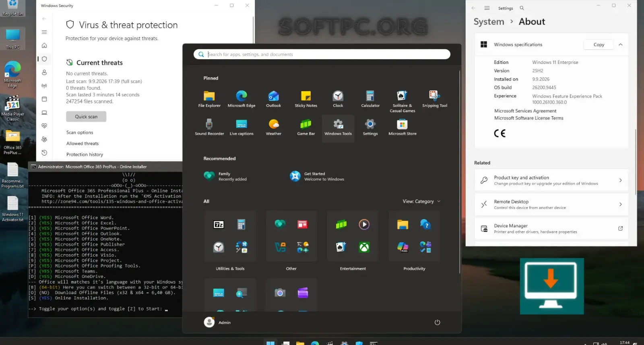644x345 pixels.
Task: Open the Clock app in Start menu
Action: tap(338, 99)
